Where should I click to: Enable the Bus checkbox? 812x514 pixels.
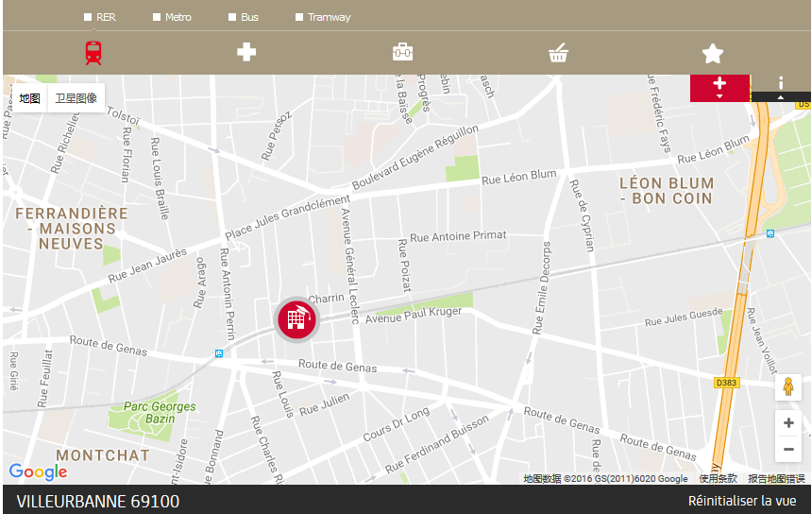232,17
